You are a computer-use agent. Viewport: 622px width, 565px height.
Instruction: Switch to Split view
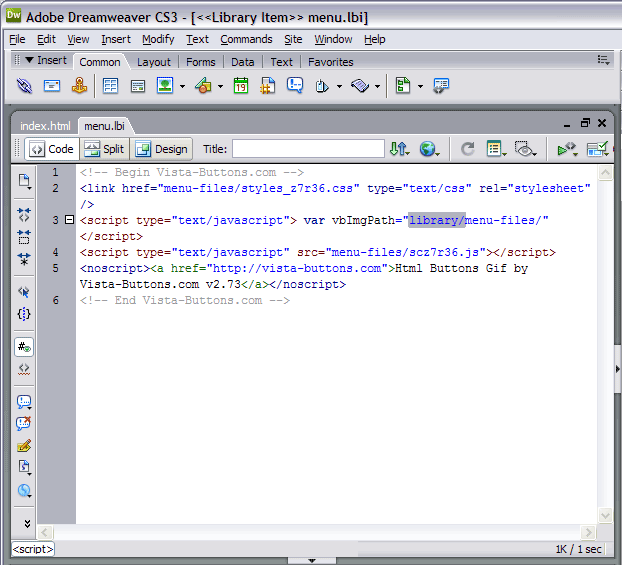[105, 149]
